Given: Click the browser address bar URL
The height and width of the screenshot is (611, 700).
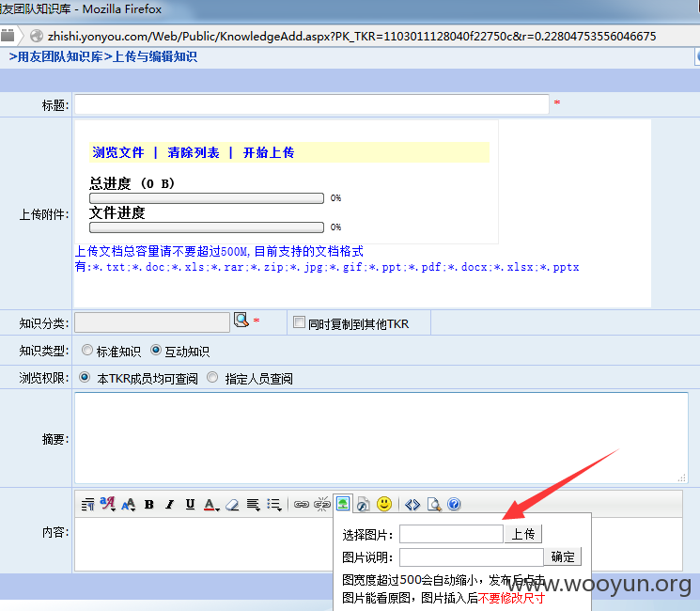Looking at the screenshot, I should tap(351, 36).
